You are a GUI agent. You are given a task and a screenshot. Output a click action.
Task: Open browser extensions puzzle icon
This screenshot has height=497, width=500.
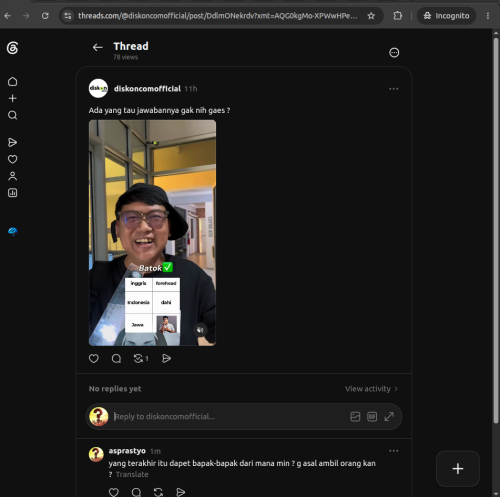[x=398, y=16]
